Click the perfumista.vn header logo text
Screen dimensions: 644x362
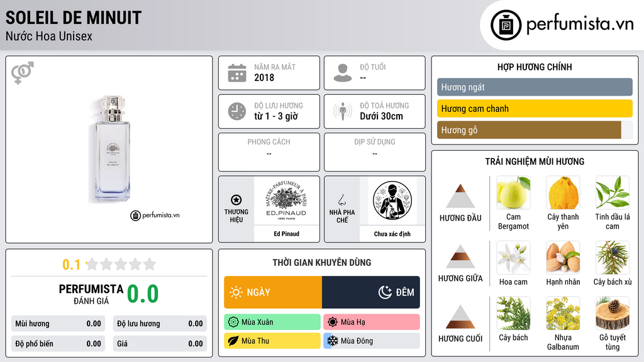point(580,25)
